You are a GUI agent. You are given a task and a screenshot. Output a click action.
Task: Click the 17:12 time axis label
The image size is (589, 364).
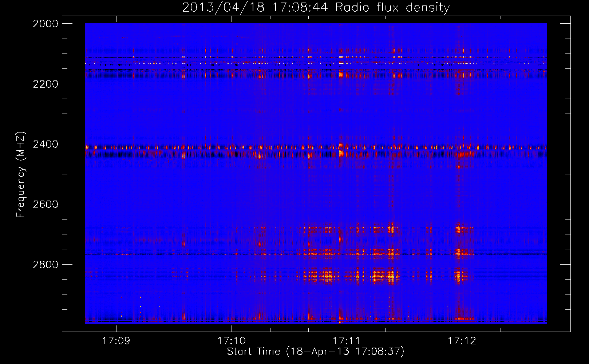click(462, 341)
